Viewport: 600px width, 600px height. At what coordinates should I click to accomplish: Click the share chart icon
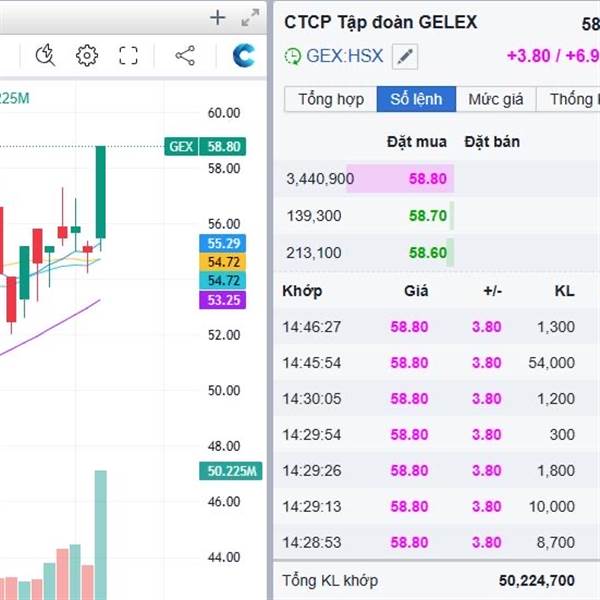(x=185, y=56)
